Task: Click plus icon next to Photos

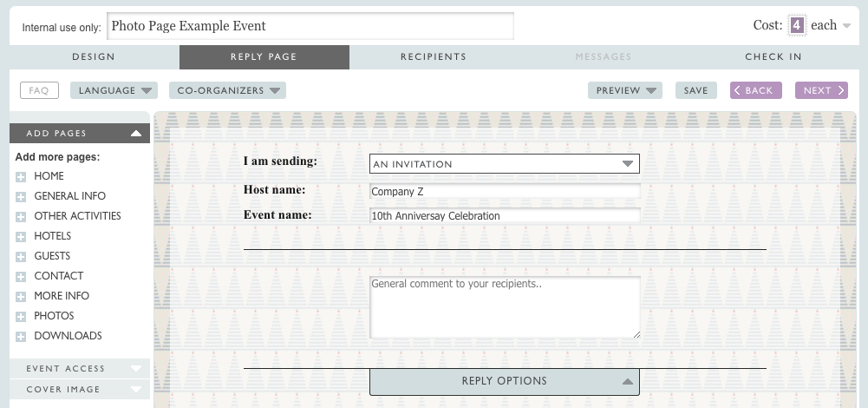Action: [x=21, y=317]
